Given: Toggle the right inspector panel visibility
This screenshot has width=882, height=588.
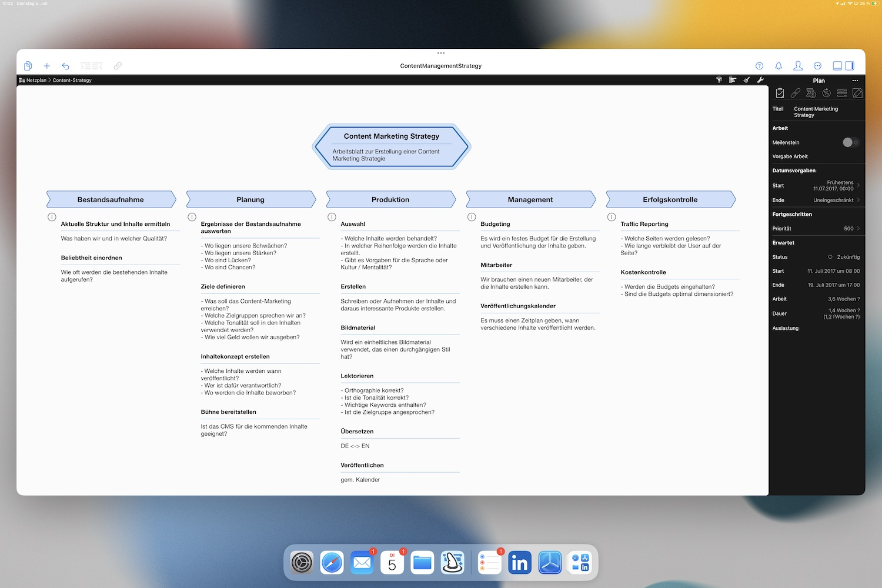Looking at the screenshot, I should point(851,65).
